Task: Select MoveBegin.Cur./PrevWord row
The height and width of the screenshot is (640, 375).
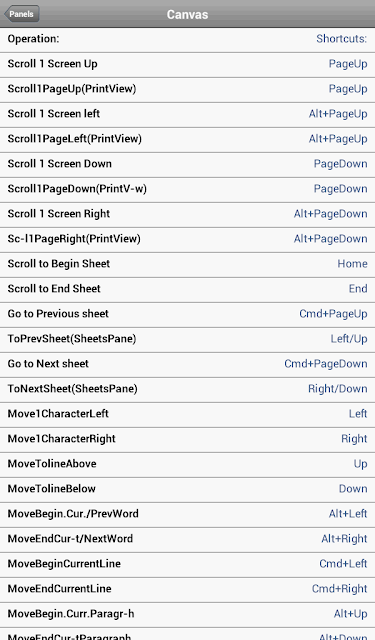Action: point(187,515)
